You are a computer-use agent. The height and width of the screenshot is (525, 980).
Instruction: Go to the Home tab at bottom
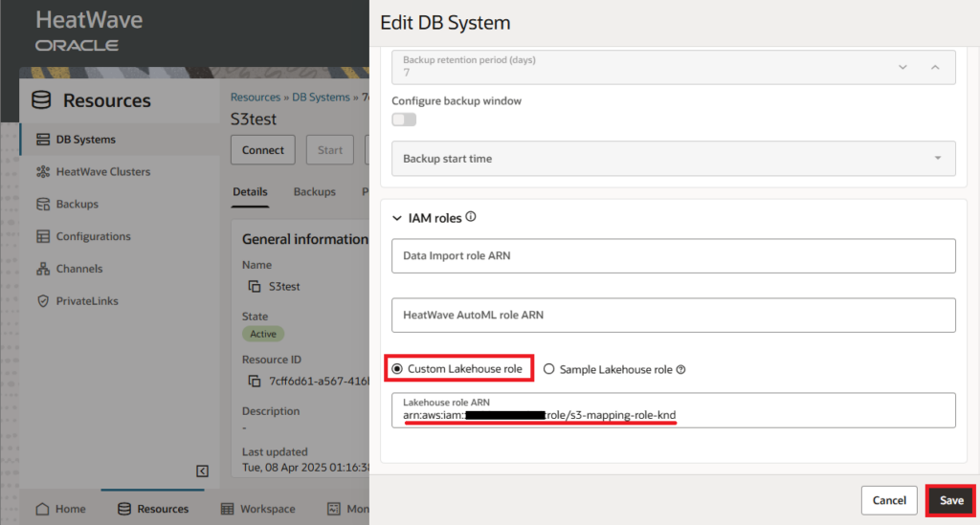click(60, 509)
